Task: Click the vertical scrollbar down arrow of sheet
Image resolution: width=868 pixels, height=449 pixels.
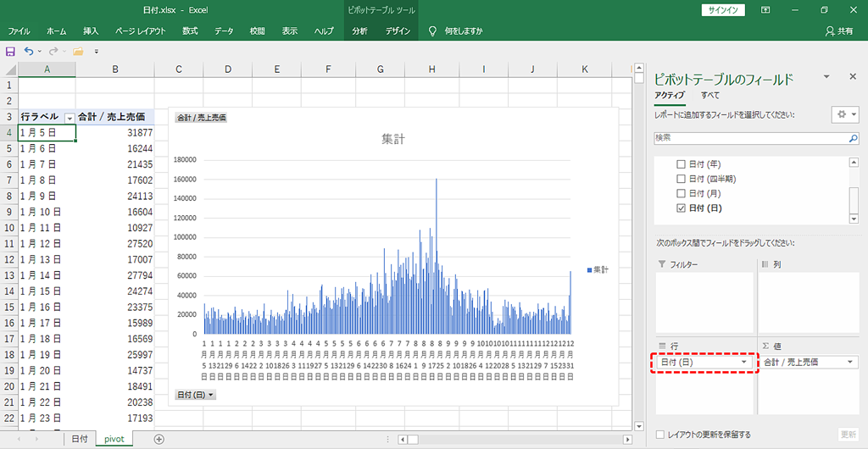Action: [x=639, y=426]
